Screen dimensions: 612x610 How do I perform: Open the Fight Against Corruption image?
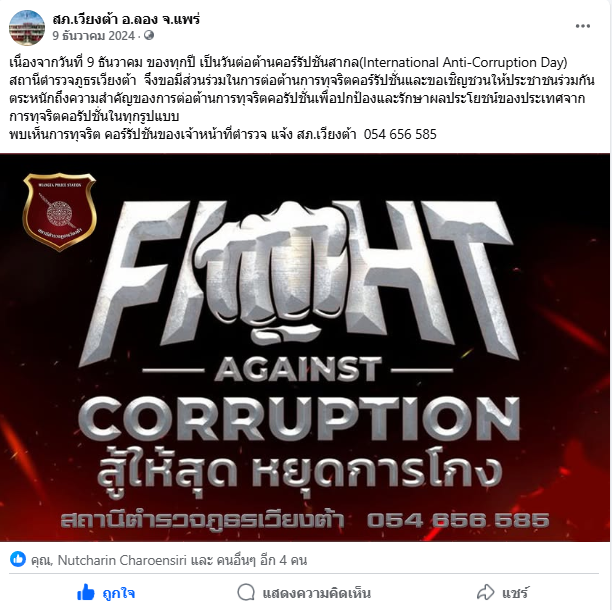(x=305, y=348)
